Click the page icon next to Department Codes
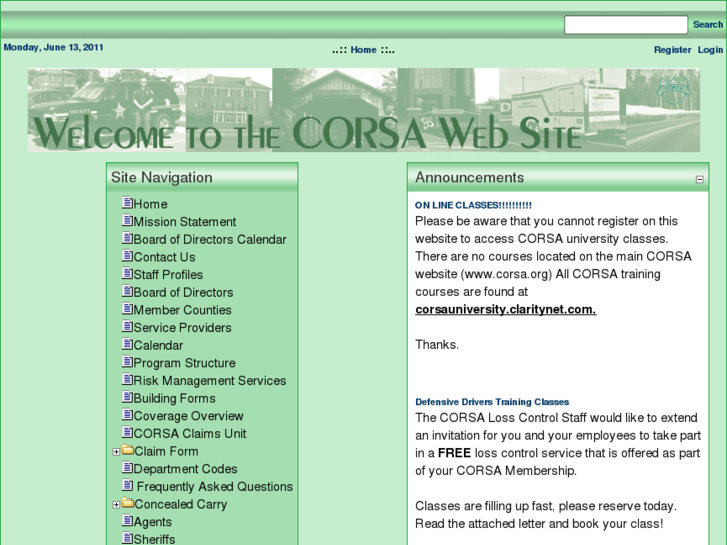This screenshot has height=545, width=727. tap(127, 467)
